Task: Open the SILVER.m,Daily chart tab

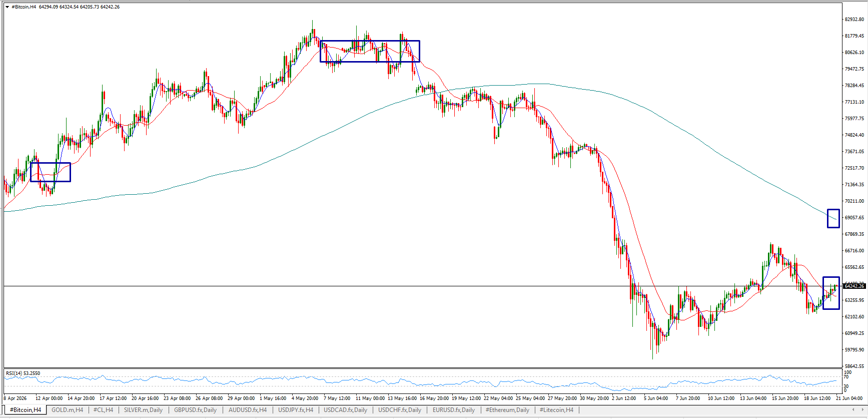Action: point(143,410)
